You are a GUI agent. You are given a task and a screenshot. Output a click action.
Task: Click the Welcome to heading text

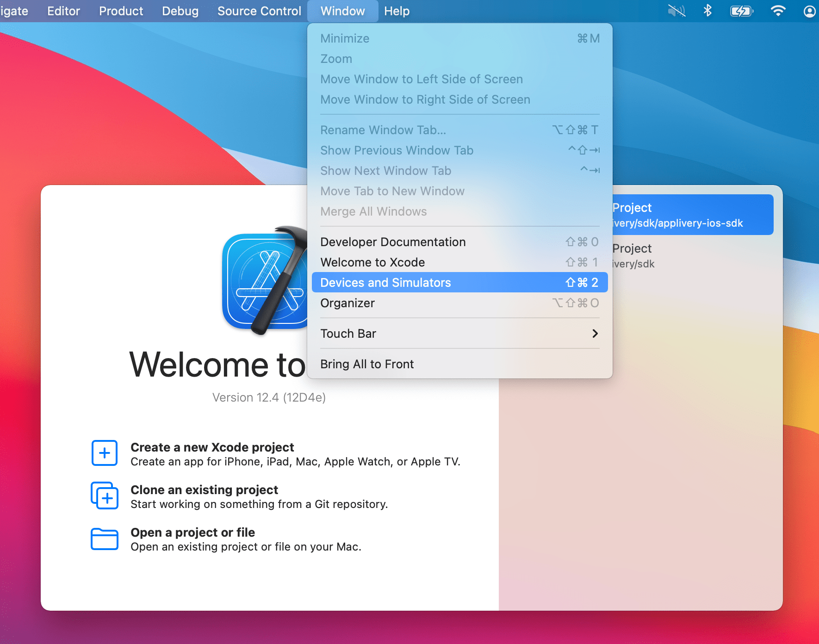[217, 365]
